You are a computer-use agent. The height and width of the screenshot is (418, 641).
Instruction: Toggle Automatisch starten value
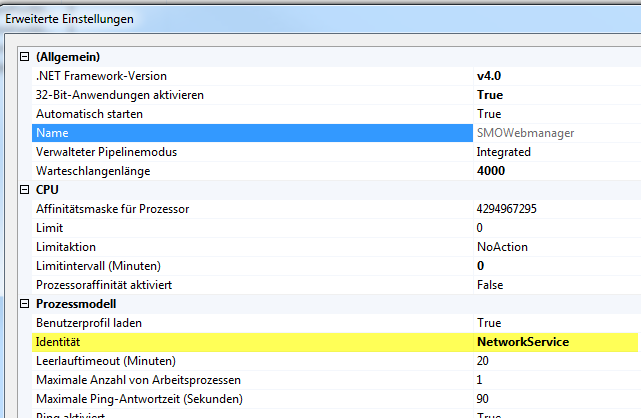pos(489,114)
